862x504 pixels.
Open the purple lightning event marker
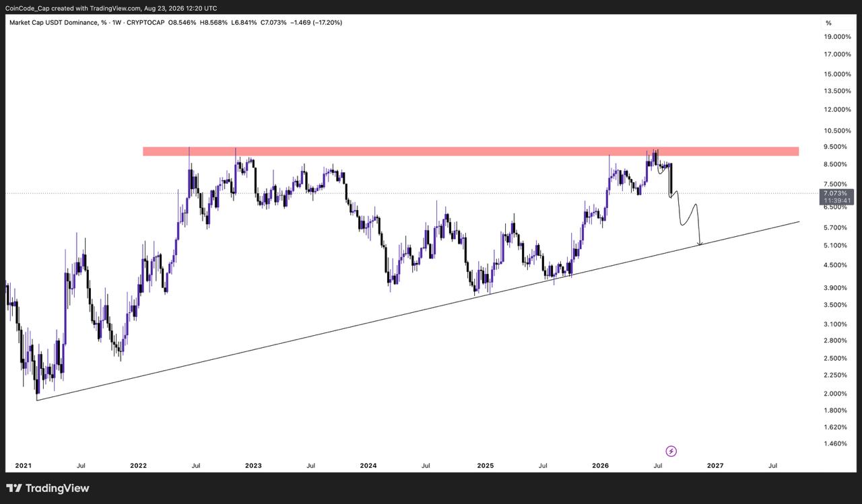[671, 451]
